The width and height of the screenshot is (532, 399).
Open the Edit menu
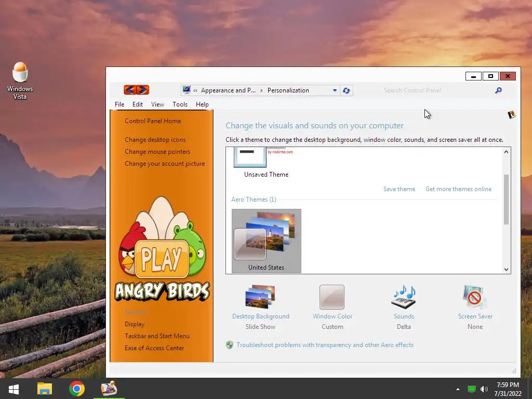click(x=137, y=104)
